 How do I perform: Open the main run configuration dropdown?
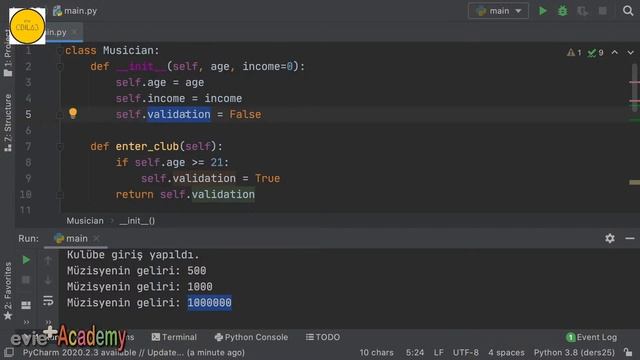pyautogui.click(x=498, y=11)
